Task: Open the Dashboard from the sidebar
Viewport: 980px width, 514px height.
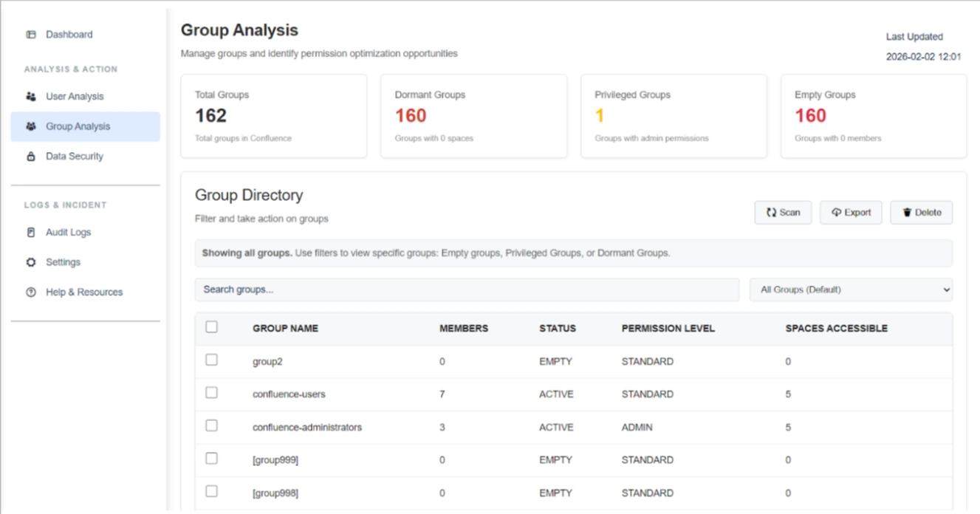Action: click(x=30, y=34)
